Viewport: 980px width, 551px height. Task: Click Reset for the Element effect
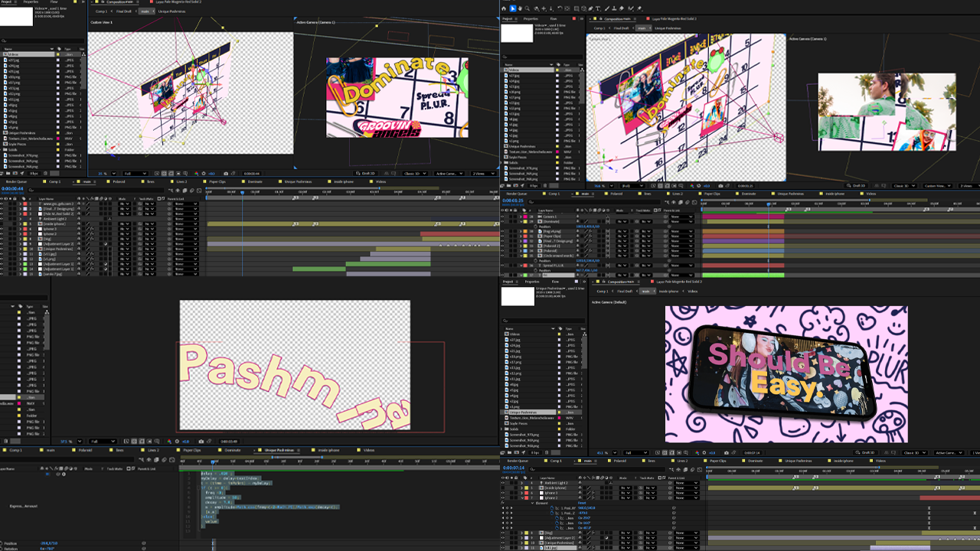tap(582, 503)
